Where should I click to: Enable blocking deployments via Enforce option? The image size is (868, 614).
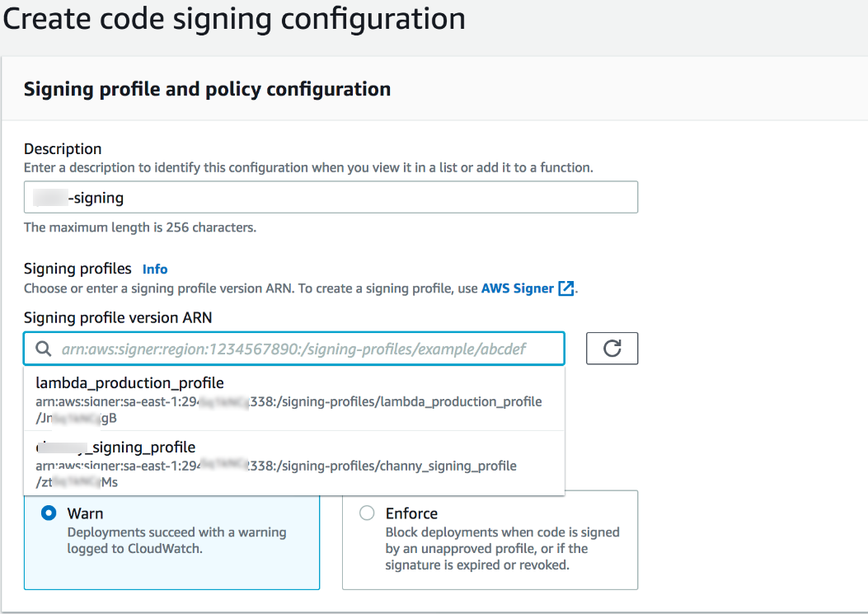coord(365,513)
